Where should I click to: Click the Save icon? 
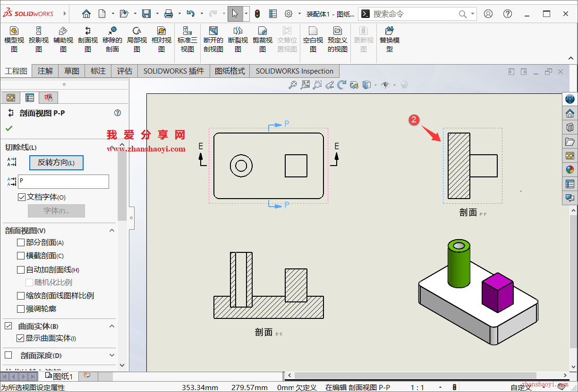(147, 14)
